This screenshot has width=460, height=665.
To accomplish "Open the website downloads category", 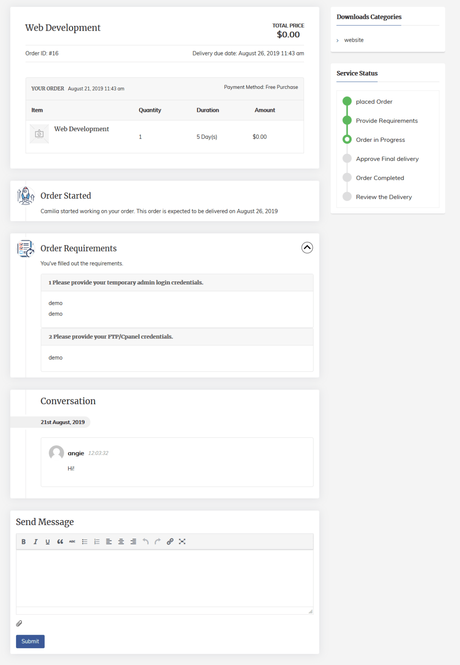I will coord(354,40).
